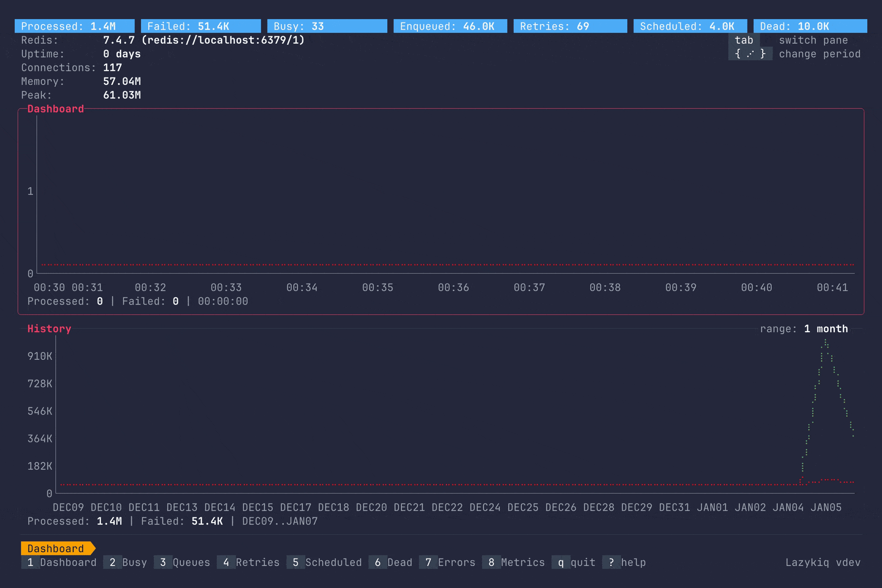Image resolution: width=882 pixels, height=588 pixels.
Task: Click the Dead: 10.0K stat tile
Action: [x=810, y=26]
